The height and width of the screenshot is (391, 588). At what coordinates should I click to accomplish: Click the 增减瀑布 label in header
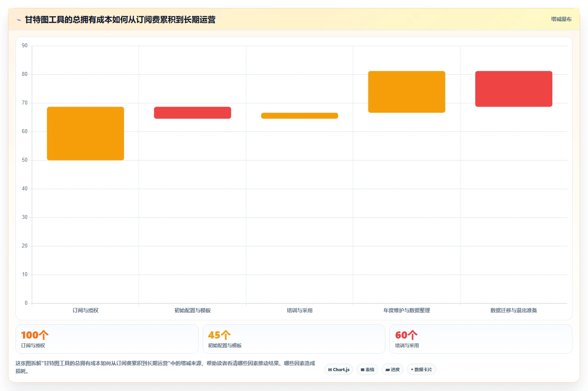561,19
